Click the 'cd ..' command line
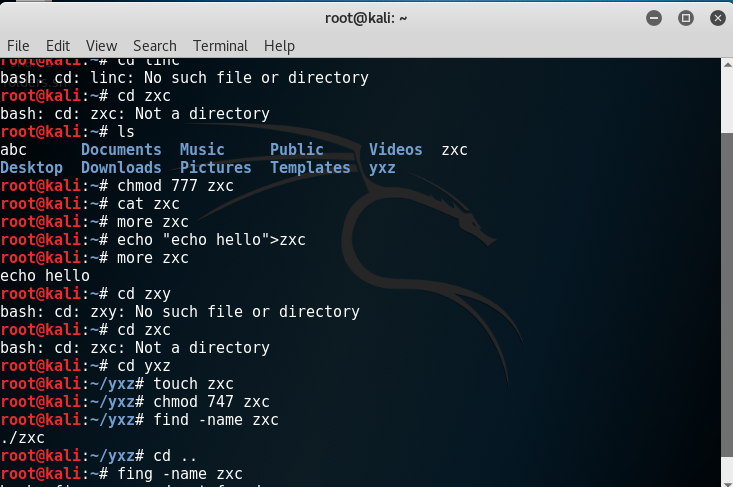The width and height of the screenshot is (733, 487). click(x=98, y=456)
